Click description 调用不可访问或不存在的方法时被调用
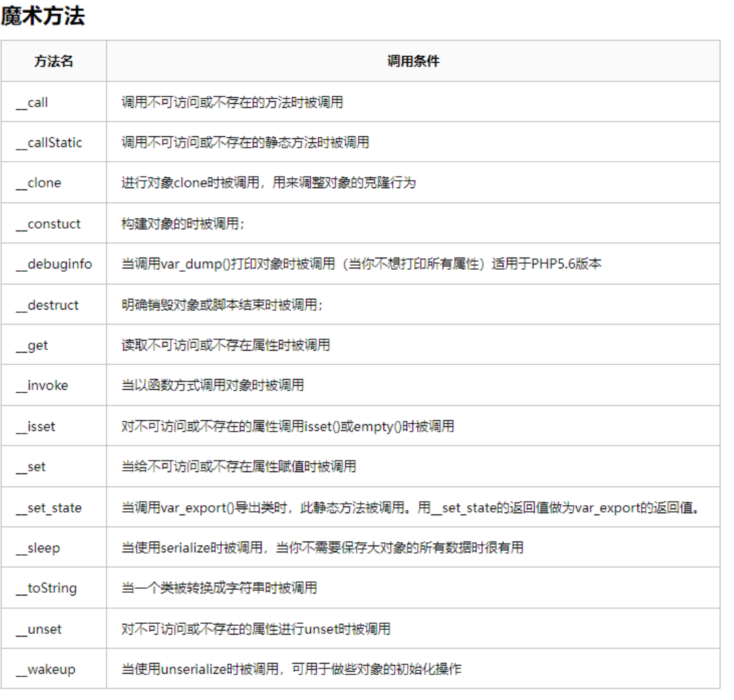The image size is (734, 700). [232, 103]
